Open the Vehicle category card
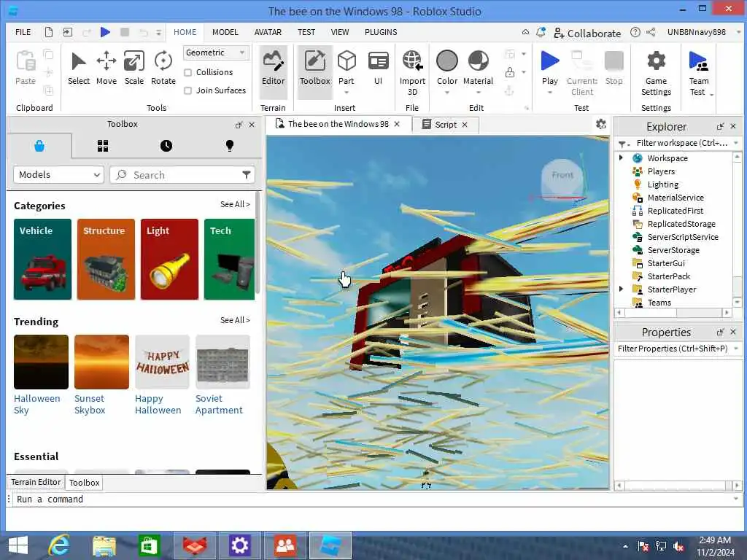Image resolution: width=747 pixels, height=560 pixels. pos(42,259)
